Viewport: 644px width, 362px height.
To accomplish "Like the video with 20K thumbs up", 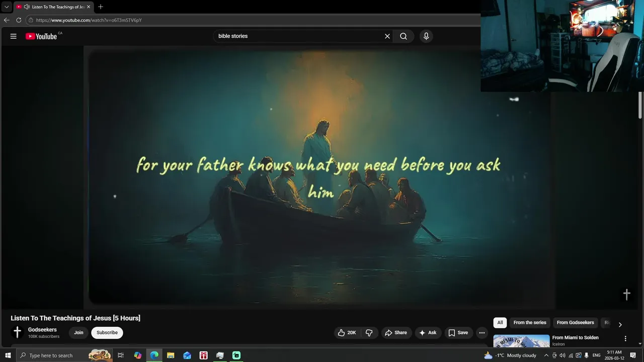I will click(347, 333).
